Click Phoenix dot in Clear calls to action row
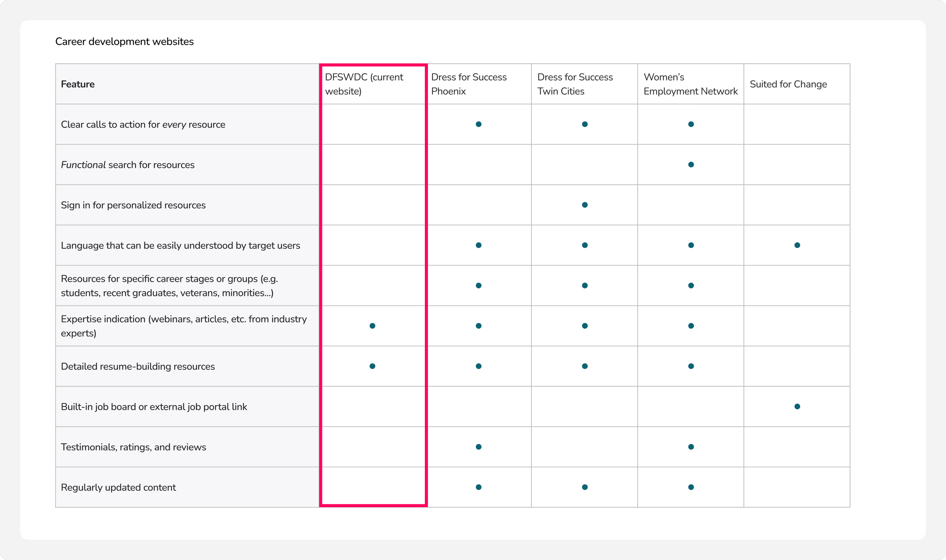This screenshot has height=560, width=946. click(479, 124)
